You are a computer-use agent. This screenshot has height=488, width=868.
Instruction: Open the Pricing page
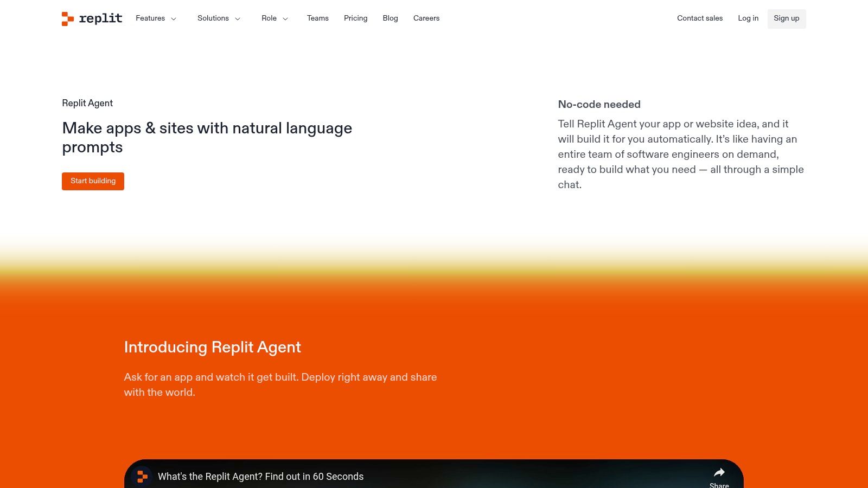point(356,18)
